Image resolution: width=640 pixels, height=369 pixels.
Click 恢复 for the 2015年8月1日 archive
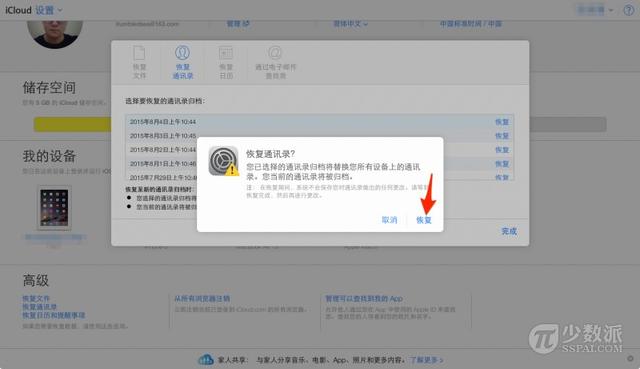tap(502, 164)
